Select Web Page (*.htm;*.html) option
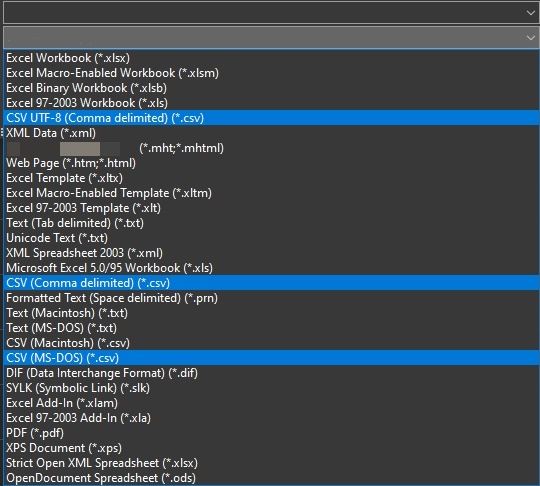Image resolution: width=540 pixels, height=486 pixels. pyautogui.click(x=271, y=163)
